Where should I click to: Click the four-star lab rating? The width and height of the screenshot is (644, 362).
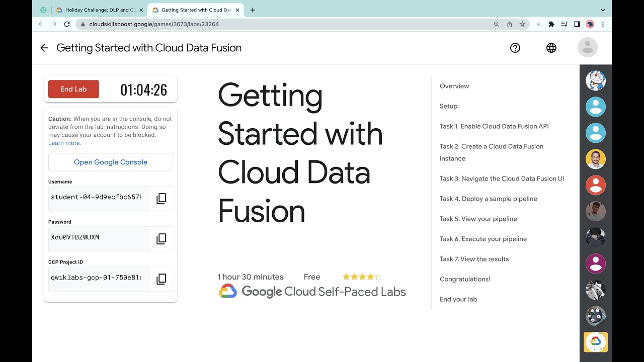coord(362,277)
